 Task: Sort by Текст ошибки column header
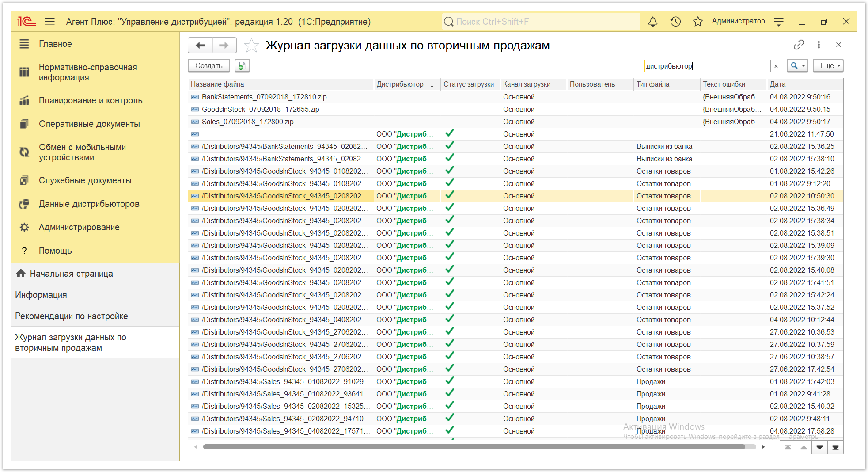pyautogui.click(x=734, y=84)
